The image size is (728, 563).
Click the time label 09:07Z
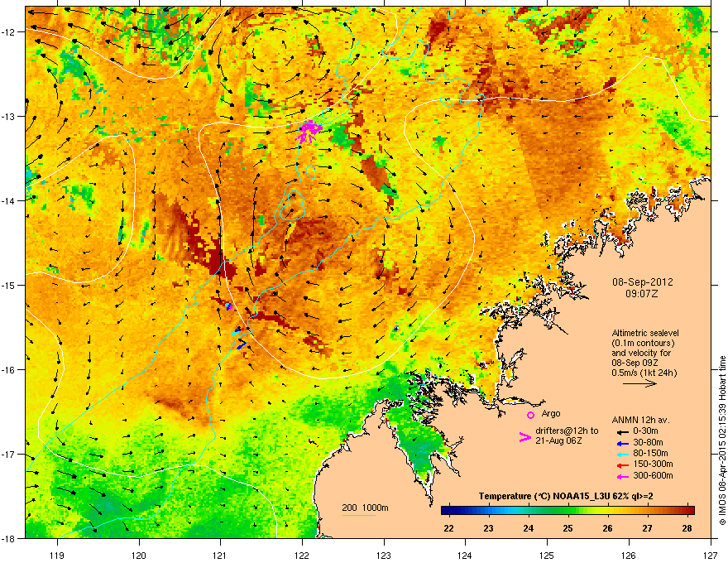point(642,294)
